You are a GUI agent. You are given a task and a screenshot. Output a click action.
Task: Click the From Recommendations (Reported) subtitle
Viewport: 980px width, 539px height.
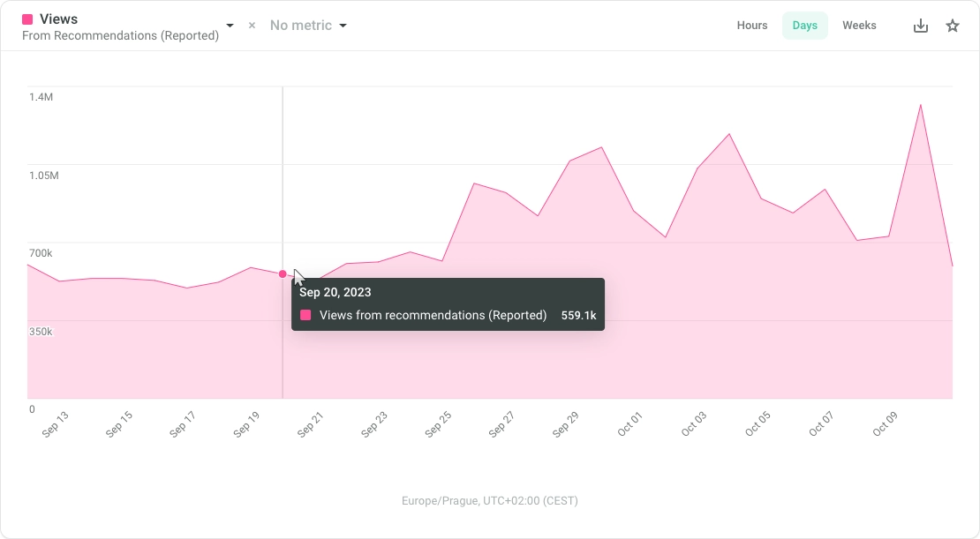click(x=121, y=35)
